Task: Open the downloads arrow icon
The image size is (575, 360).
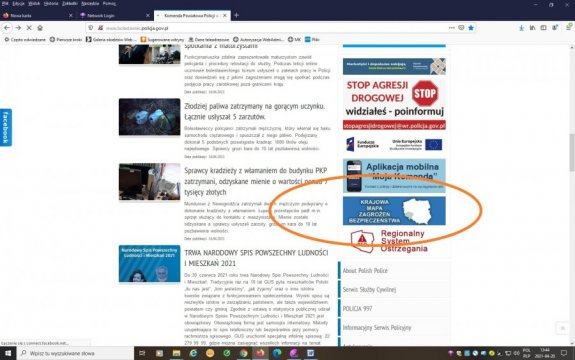Action: [521, 28]
